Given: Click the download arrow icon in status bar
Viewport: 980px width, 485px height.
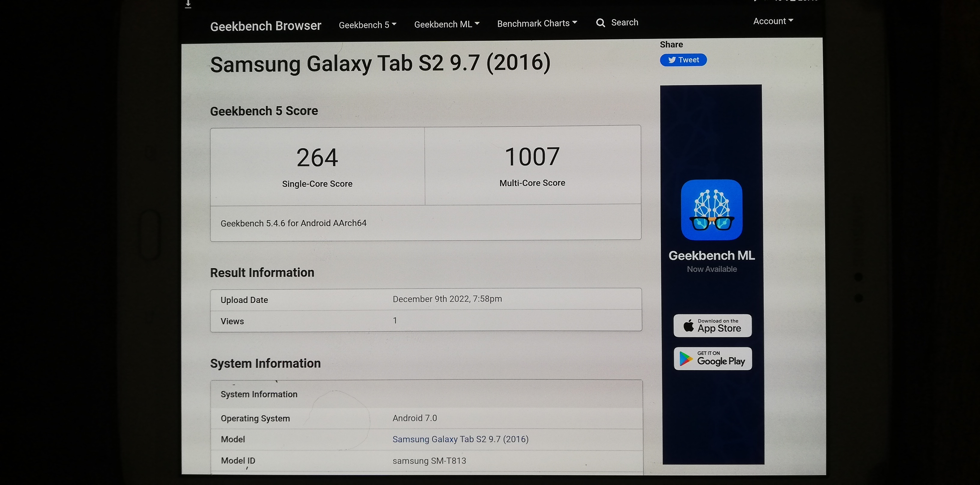Looking at the screenshot, I should tap(188, 4).
